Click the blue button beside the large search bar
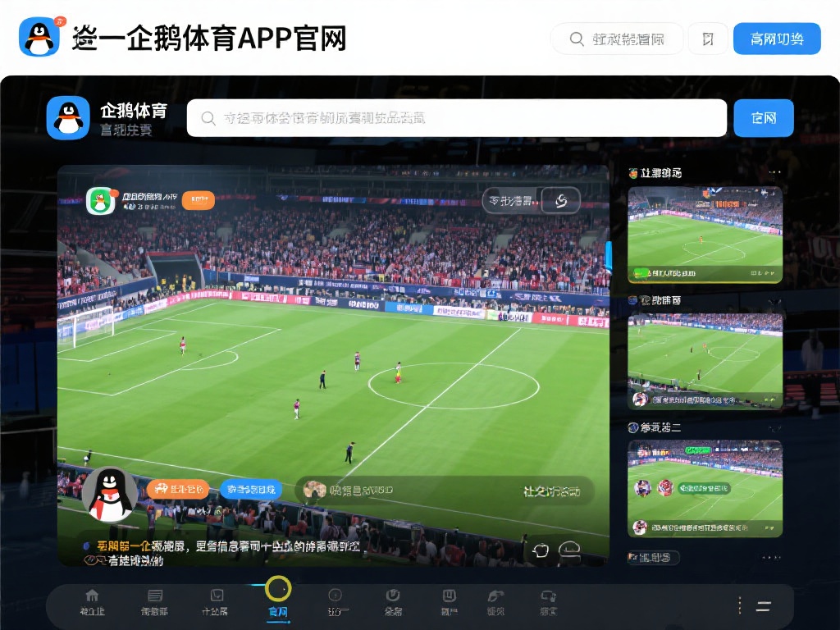The width and height of the screenshot is (840, 630). pyautogui.click(x=764, y=118)
